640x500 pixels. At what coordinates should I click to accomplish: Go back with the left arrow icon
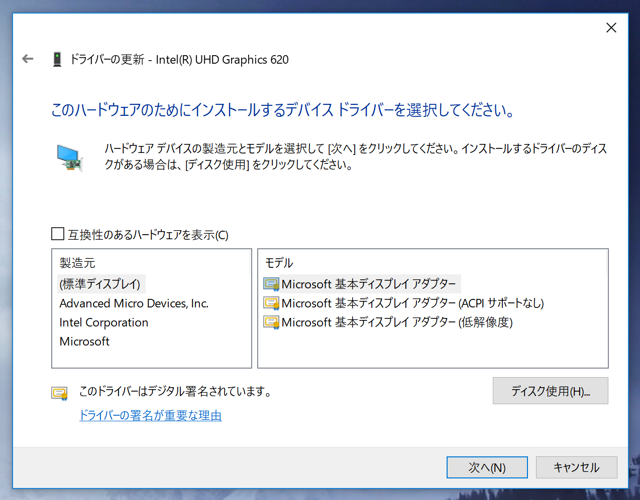pos(27,59)
